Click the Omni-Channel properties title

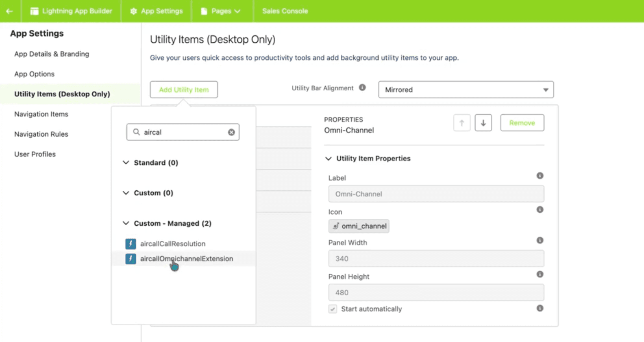(349, 131)
